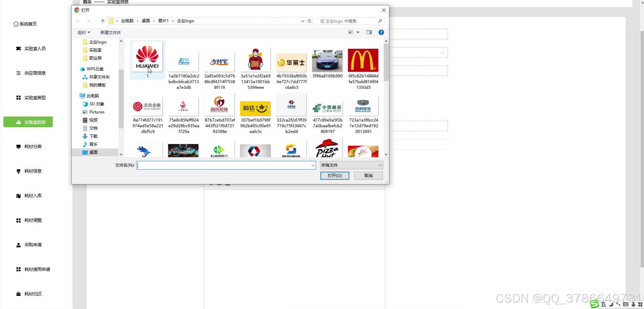The height and width of the screenshot is (309, 644).
Task: Select 视频 in navigation tree
Action: tap(90, 120)
